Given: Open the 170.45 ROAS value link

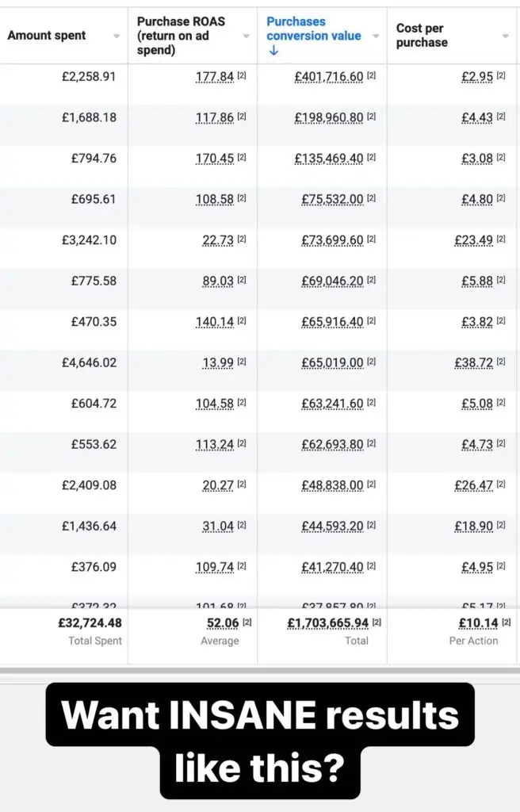Looking at the screenshot, I should (215, 159).
